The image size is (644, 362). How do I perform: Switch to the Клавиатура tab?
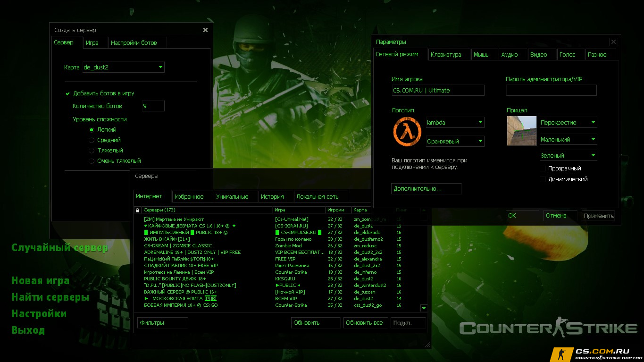pos(450,54)
